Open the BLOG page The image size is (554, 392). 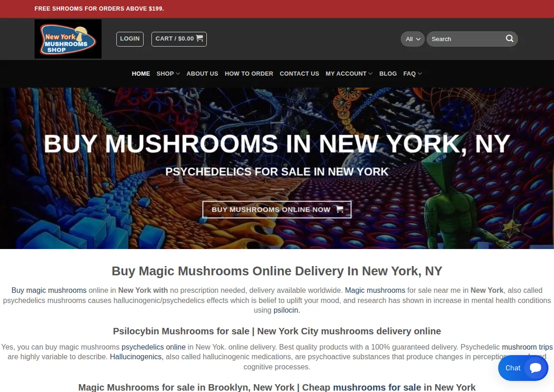[388, 73]
